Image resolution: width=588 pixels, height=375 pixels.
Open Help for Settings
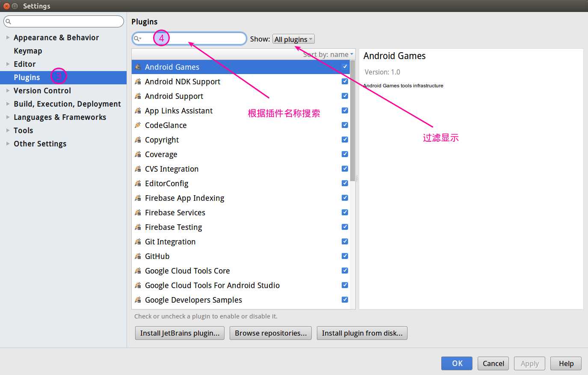566,363
